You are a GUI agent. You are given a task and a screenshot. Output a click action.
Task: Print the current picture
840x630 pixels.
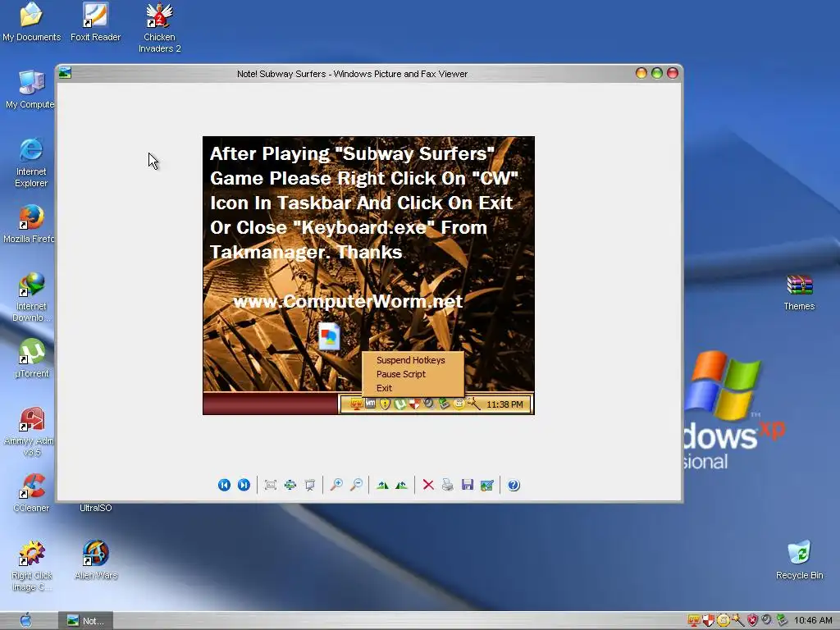448,485
